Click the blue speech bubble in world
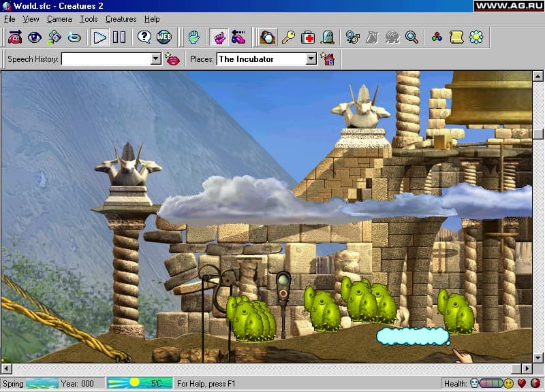 pyautogui.click(x=413, y=336)
